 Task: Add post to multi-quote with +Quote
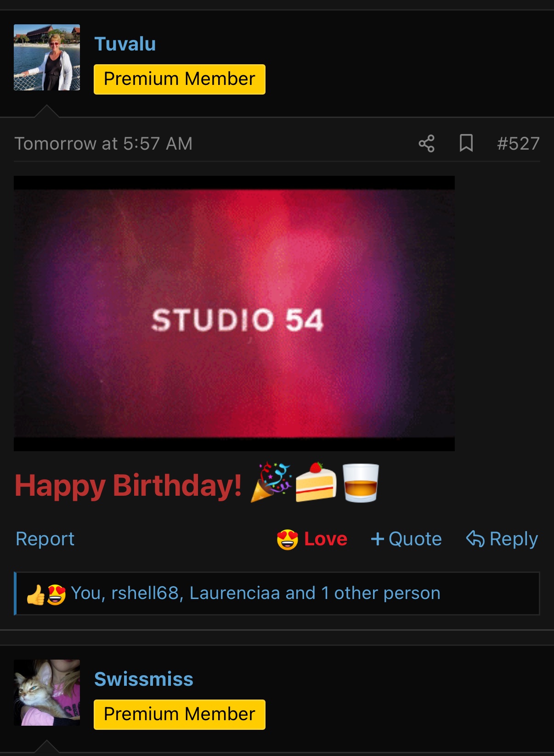pos(406,539)
